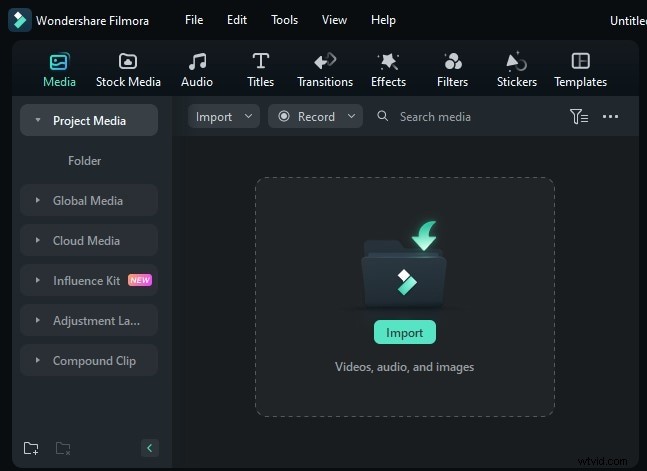Open the Titles tab

click(x=260, y=70)
